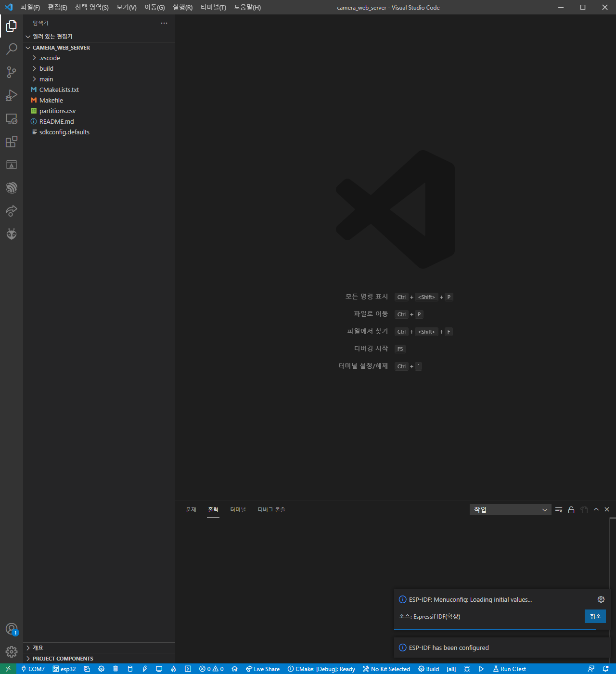Toggle output scroll lock icon
Viewport: 616px width, 674px height.
[571, 510]
